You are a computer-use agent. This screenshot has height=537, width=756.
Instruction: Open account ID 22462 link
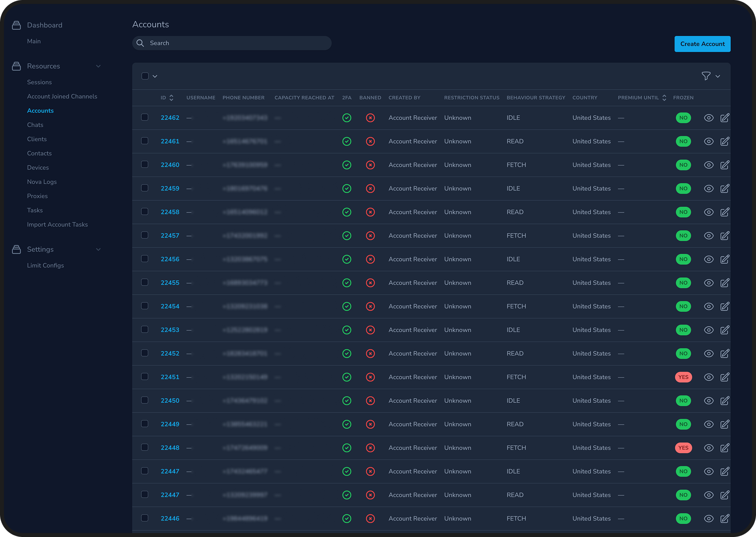coord(170,118)
